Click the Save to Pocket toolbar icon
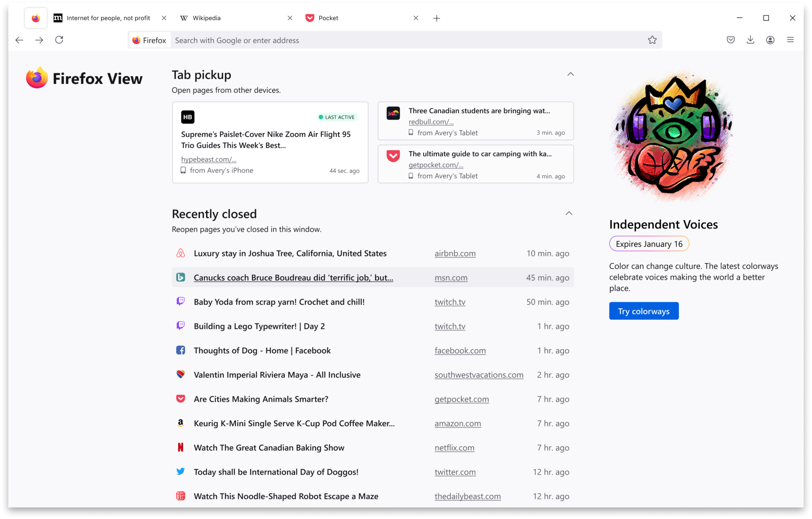Image resolution: width=812 pixels, height=519 pixels. tap(731, 40)
